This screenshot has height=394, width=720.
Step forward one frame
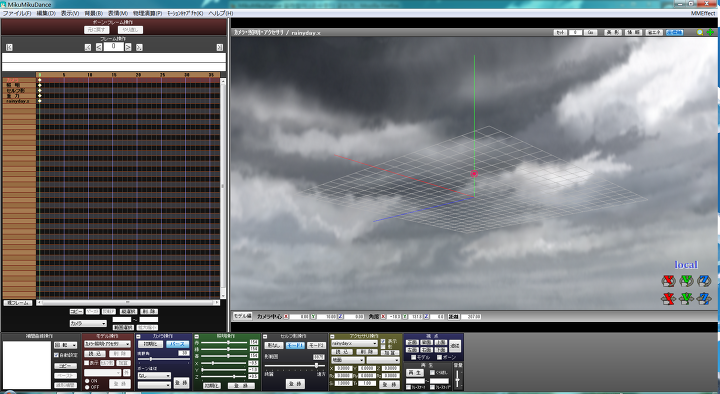(x=128, y=47)
